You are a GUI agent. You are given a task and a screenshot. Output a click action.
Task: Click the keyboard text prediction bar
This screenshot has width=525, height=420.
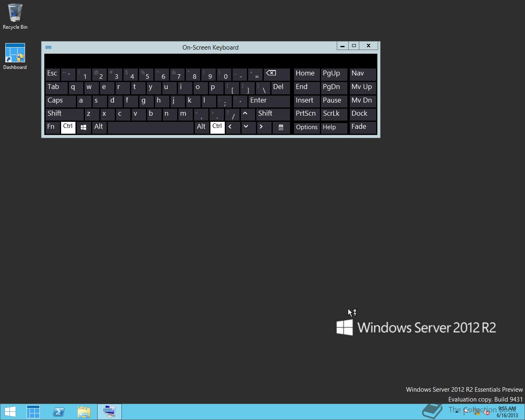210,60
